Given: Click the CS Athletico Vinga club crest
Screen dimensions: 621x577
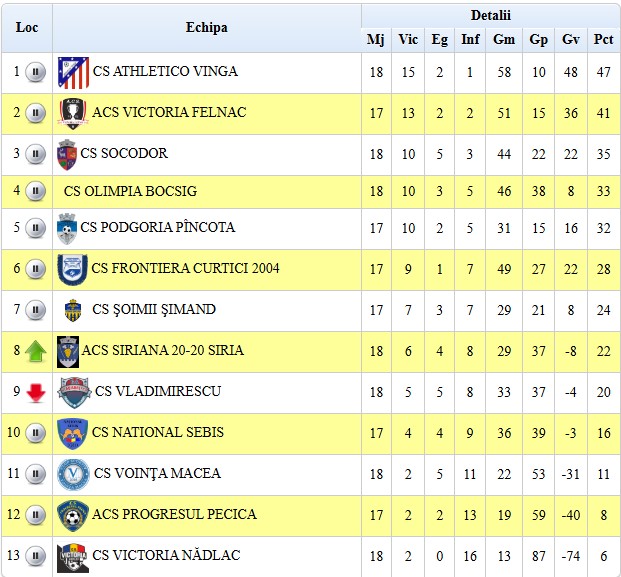Looking at the screenshot, I should (x=73, y=72).
